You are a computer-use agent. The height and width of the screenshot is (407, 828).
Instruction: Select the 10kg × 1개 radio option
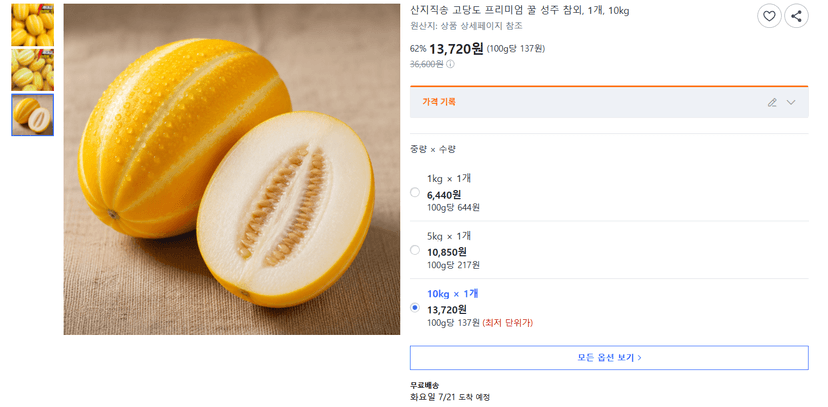[415, 307]
